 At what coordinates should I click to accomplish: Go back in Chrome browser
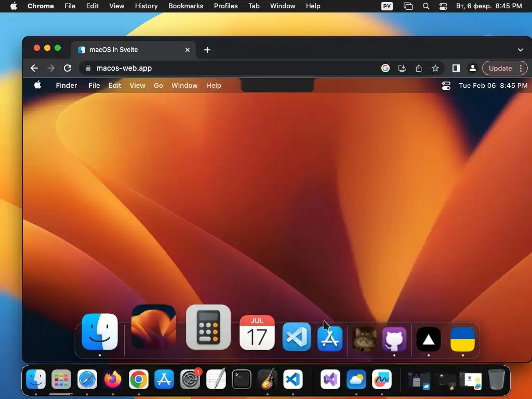point(34,68)
